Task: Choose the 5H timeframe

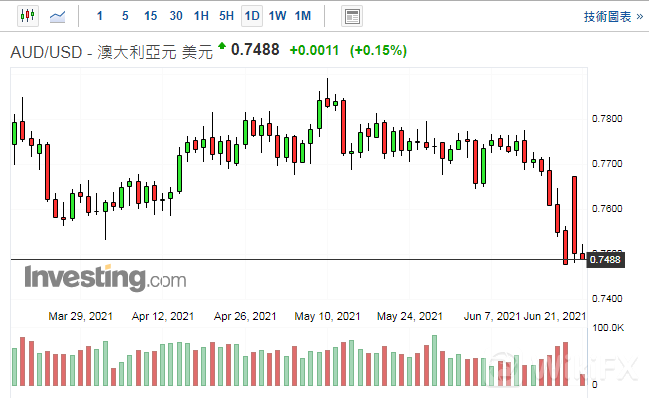Action: coord(227,16)
